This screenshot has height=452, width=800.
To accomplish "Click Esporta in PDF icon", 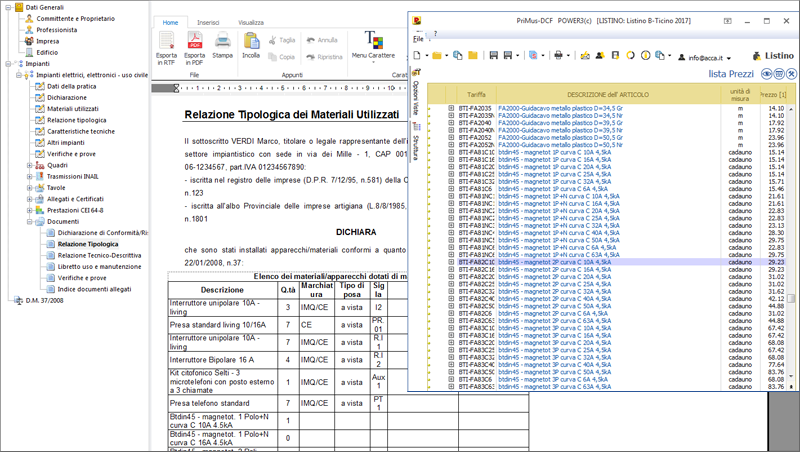I will (194, 40).
